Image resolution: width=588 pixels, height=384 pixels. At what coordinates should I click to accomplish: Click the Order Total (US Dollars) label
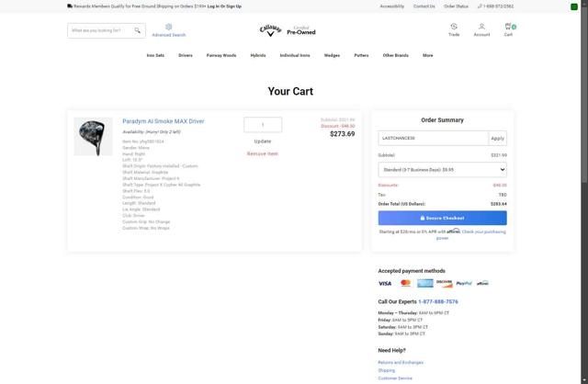[x=401, y=204]
